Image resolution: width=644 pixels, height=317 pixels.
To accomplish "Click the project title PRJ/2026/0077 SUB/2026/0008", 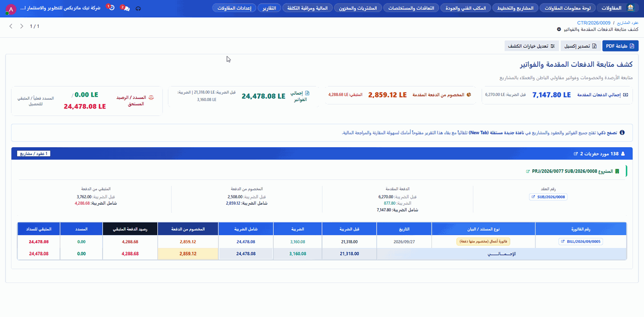I will 565,171.
